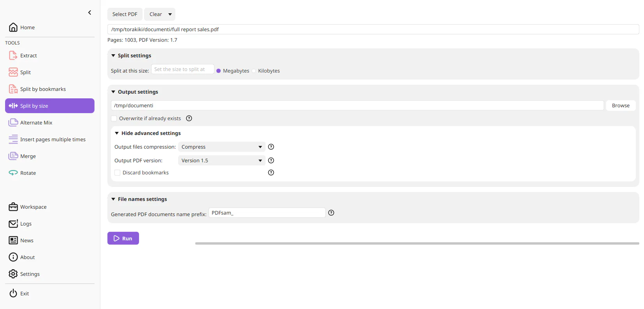This screenshot has height=309, width=644.
Task: Open the Alternate Mix tool icon
Action: [x=13, y=123]
